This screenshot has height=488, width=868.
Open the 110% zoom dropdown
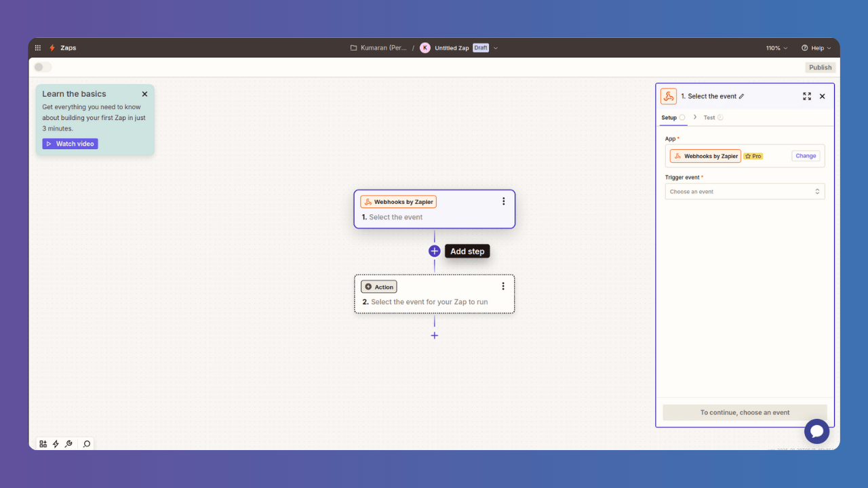pyautogui.click(x=777, y=48)
